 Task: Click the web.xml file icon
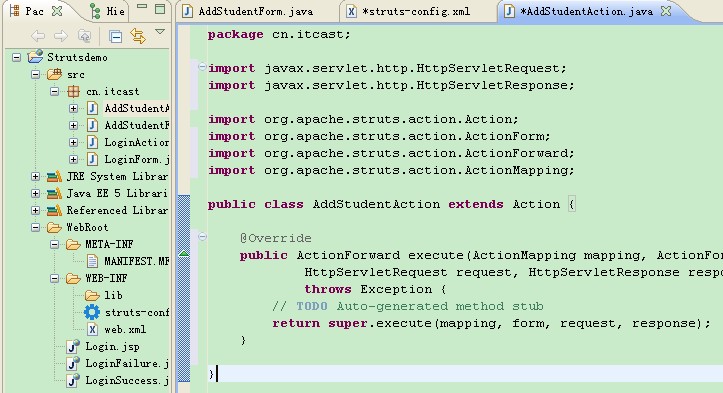[x=92, y=329]
